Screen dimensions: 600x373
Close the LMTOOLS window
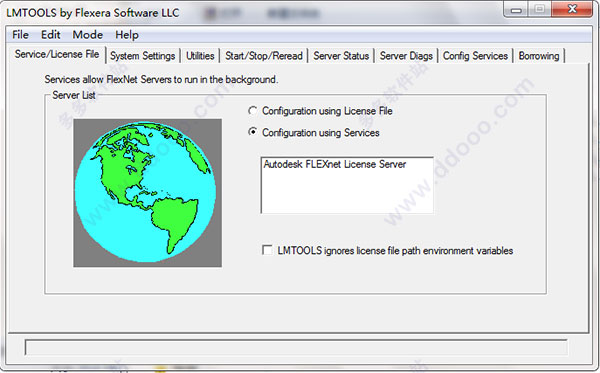(x=572, y=9)
